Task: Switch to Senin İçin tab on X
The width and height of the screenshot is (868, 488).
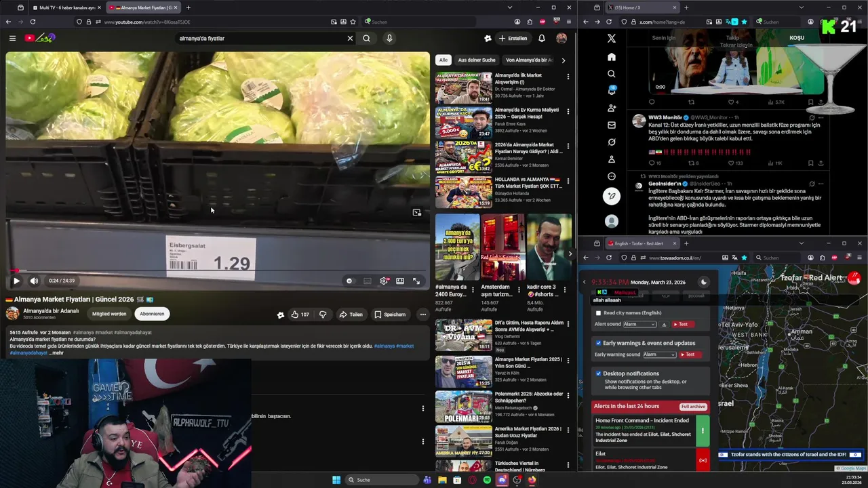Action: tap(663, 38)
